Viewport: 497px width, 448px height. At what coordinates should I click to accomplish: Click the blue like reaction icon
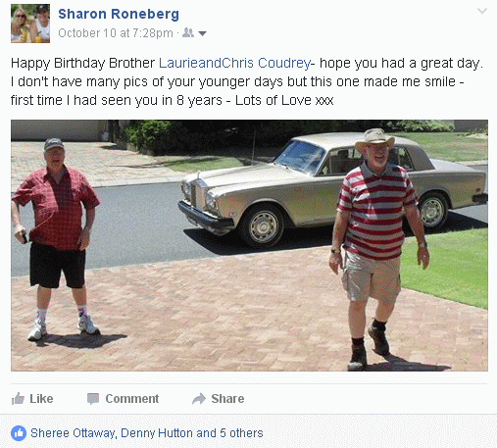(19, 433)
